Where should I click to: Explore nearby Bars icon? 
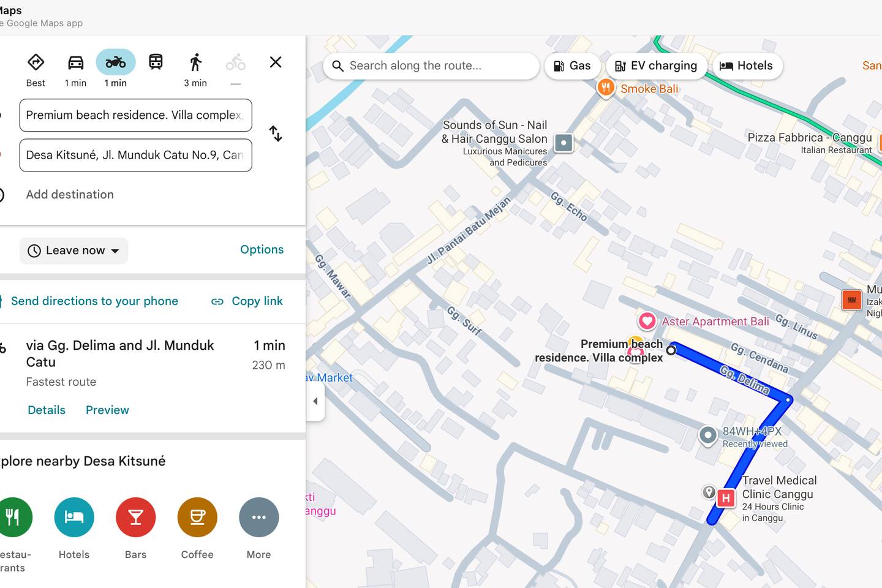(x=135, y=517)
